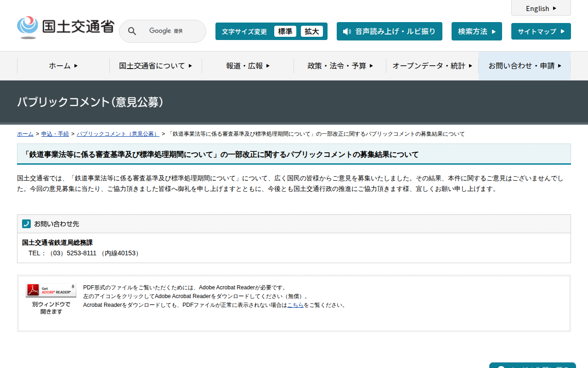Set text size to 標準
This screenshot has height=368, width=588.
tap(285, 31)
